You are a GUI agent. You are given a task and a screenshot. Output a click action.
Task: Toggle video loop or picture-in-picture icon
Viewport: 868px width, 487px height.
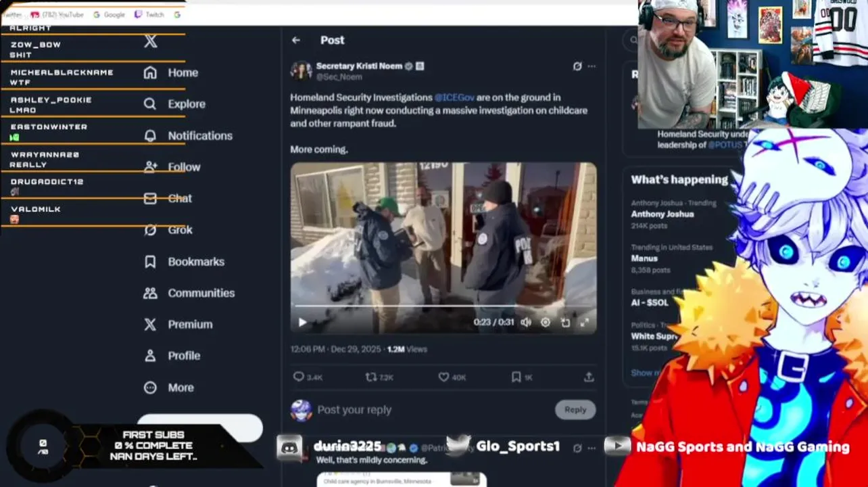565,323
